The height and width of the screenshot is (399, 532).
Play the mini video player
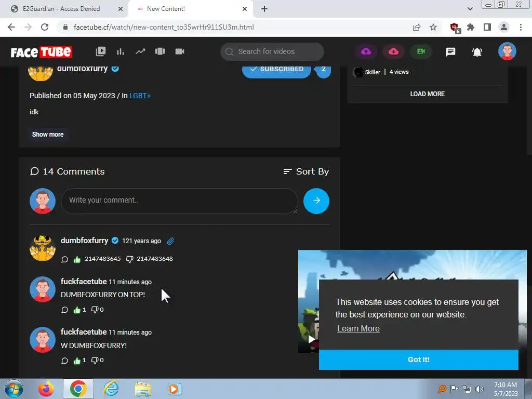click(311, 339)
